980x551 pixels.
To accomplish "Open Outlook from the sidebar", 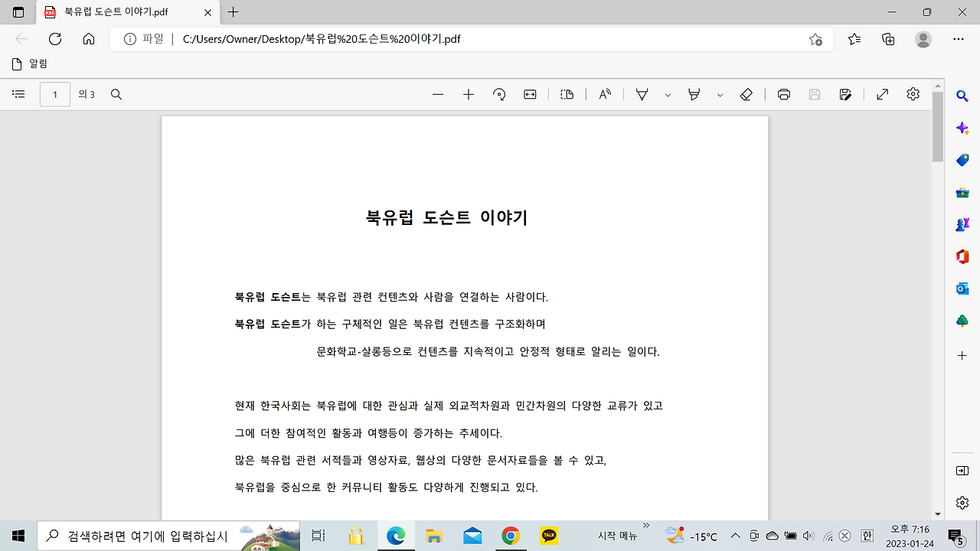I will tap(962, 289).
